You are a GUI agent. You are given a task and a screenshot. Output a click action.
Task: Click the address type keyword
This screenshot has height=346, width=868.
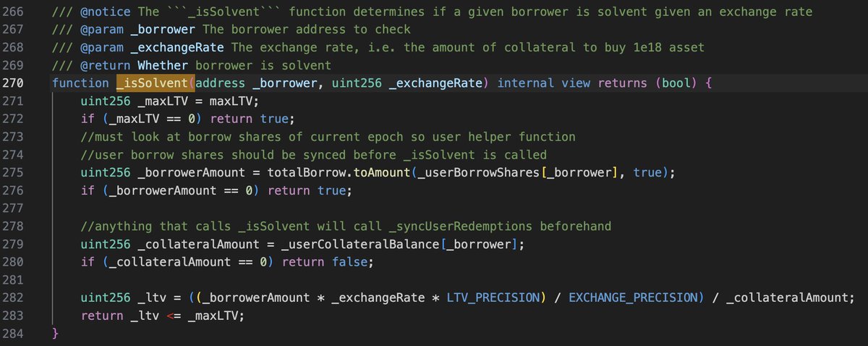tap(219, 83)
